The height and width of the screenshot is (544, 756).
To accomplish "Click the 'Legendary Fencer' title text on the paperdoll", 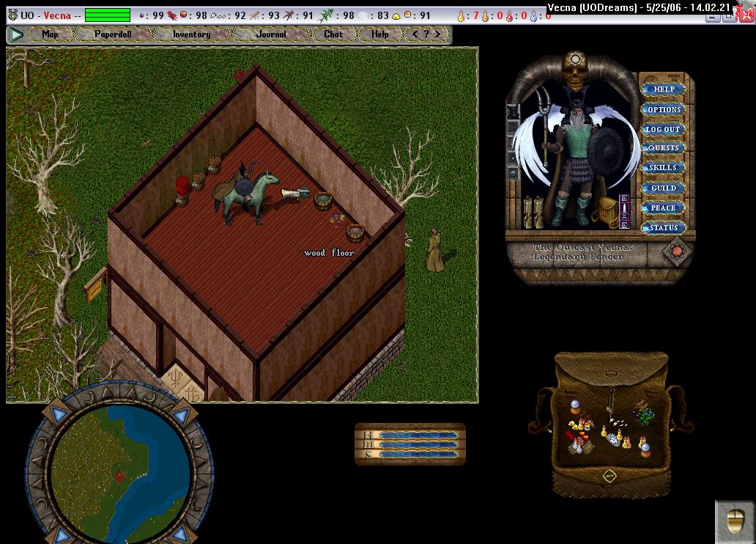I will click(x=577, y=257).
